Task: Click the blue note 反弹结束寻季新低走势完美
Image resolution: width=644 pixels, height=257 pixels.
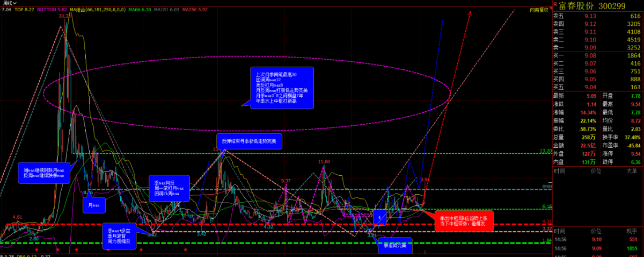Action: pyautogui.click(x=250, y=141)
